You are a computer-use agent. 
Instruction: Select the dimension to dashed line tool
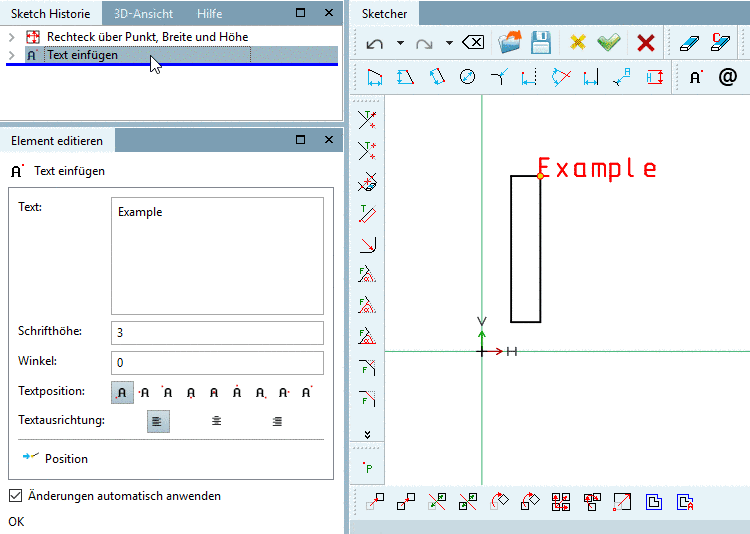529,77
